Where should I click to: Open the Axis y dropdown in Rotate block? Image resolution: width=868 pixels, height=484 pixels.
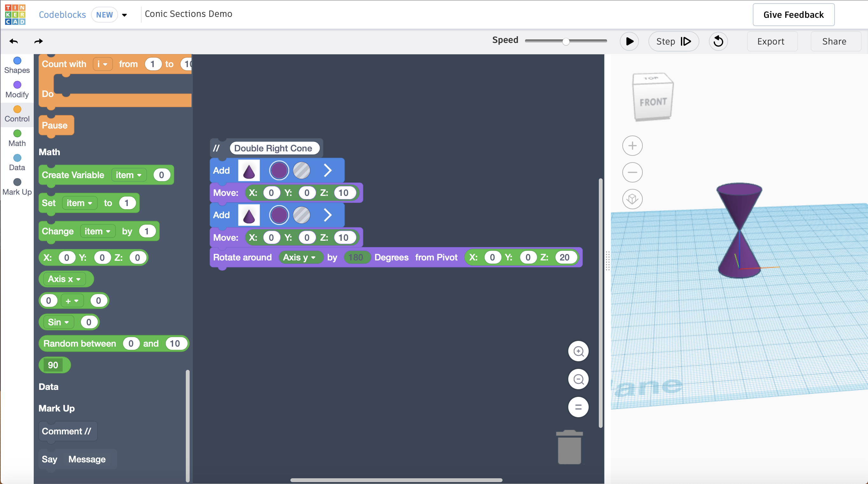pyautogui.click(x=299, y=257)
